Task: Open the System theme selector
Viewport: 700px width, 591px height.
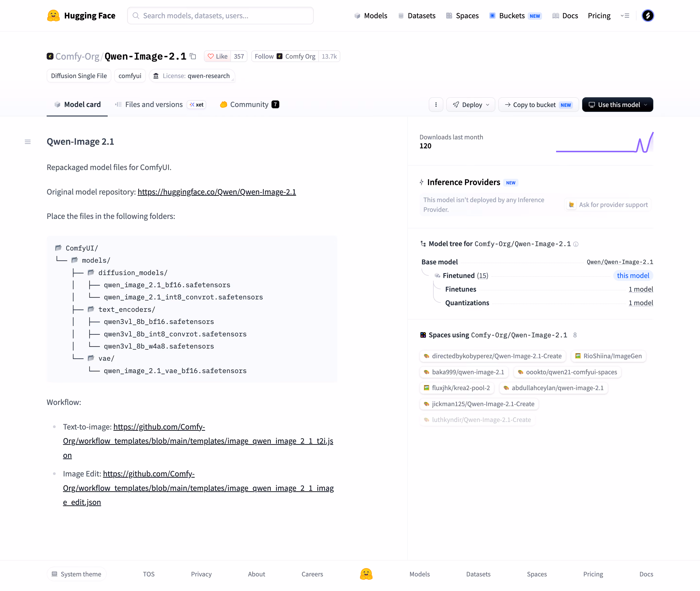Action: coord(77,574)
